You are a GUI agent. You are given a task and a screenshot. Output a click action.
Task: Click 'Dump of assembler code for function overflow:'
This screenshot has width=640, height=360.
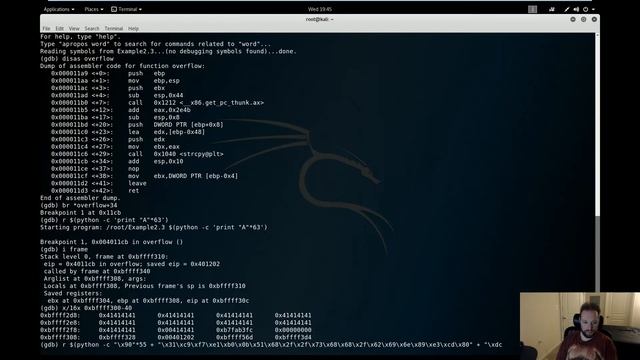click(x=122, y=66)
